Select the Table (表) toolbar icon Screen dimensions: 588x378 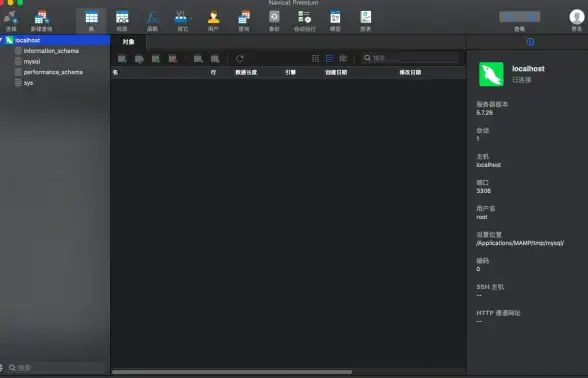pos(92,21)
